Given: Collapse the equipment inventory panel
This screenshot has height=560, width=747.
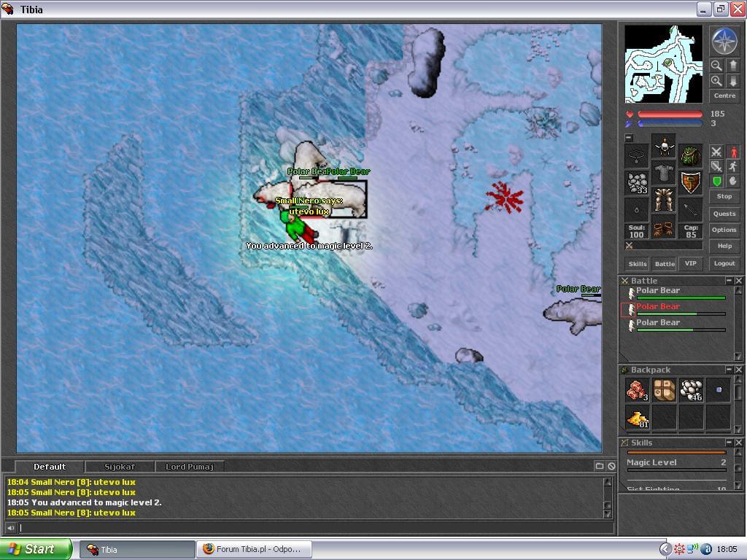Looking at the screenshot, I should (x=629, y=138).
